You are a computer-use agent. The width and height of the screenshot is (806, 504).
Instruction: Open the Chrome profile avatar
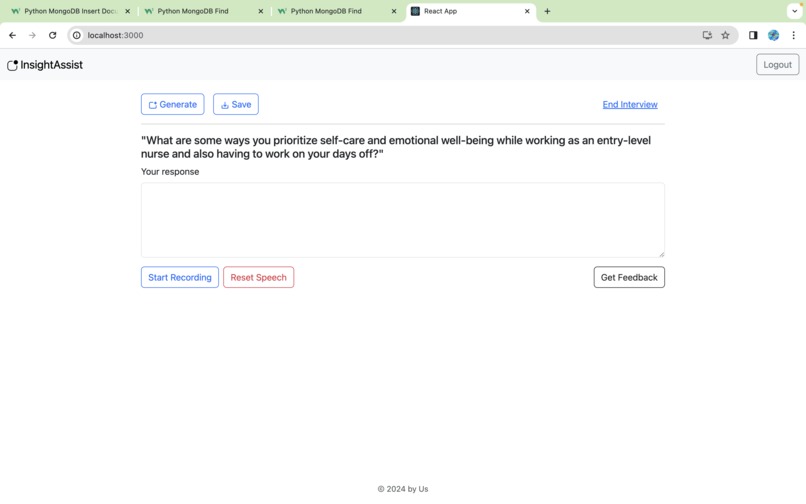pos(774,35)
